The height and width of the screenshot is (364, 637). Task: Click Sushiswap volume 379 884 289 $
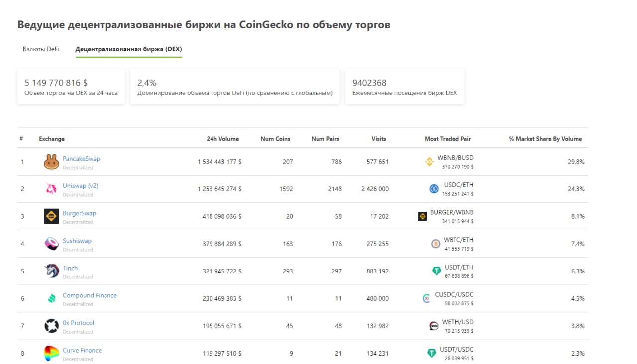tap(222, 244)
